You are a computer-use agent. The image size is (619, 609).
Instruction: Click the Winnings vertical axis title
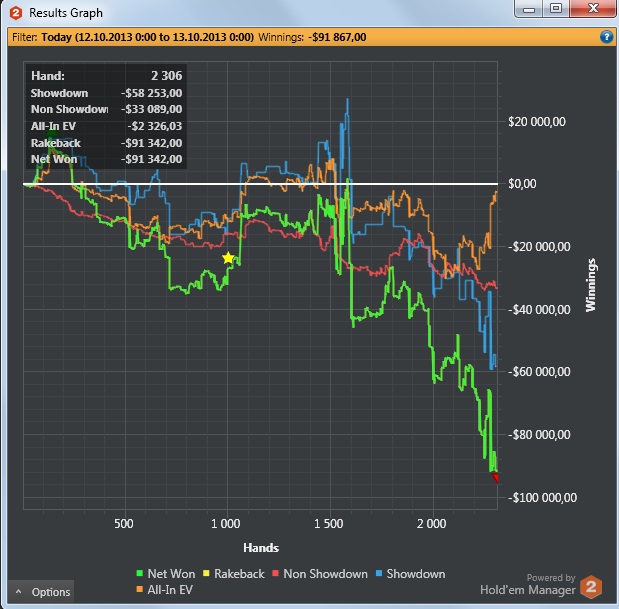(x=591, y=285)
